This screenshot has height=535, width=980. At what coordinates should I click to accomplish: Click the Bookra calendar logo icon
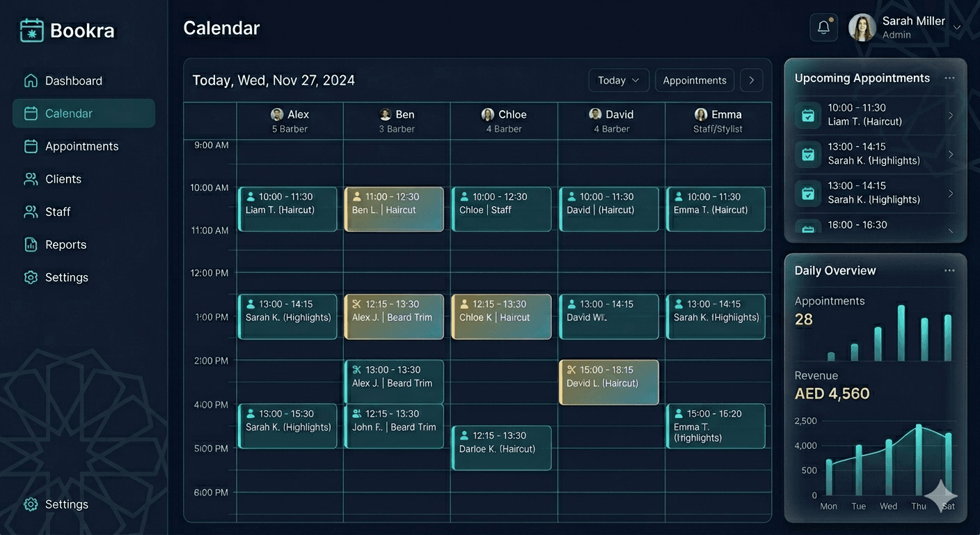[x=31, y=30]
